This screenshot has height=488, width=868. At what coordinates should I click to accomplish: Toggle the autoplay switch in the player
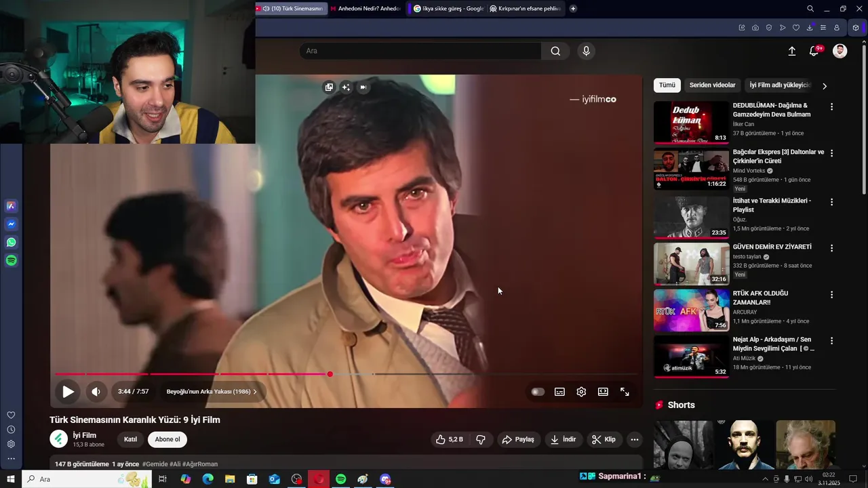tap(538, 392)
